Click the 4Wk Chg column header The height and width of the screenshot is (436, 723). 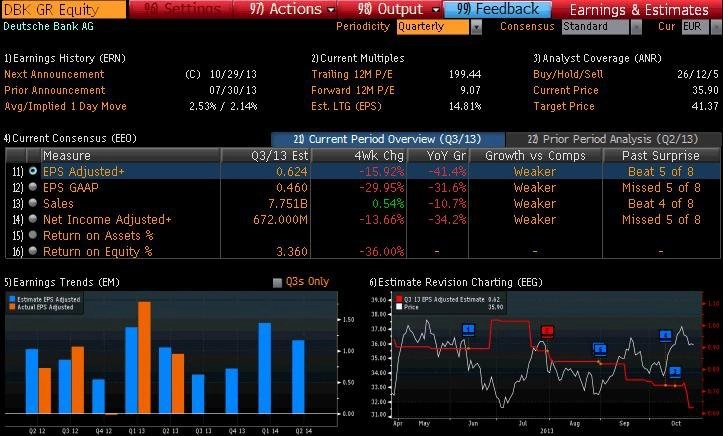coord(359,156)
